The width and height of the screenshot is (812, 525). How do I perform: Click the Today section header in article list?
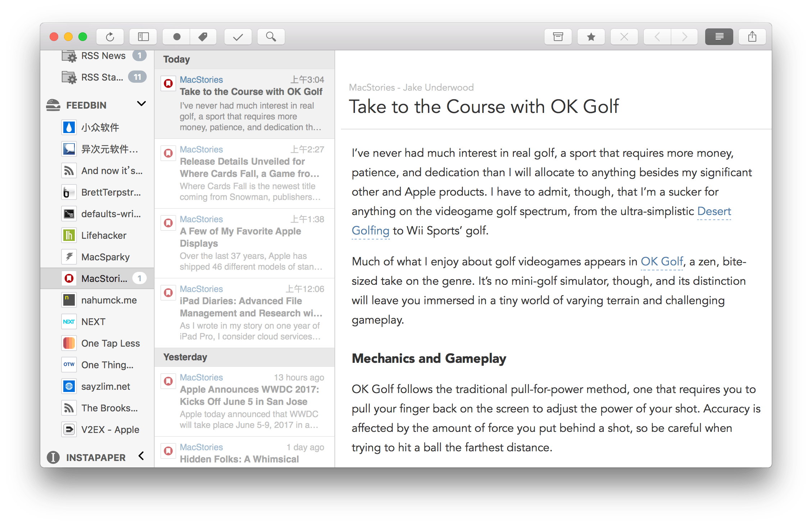[245, 59]
